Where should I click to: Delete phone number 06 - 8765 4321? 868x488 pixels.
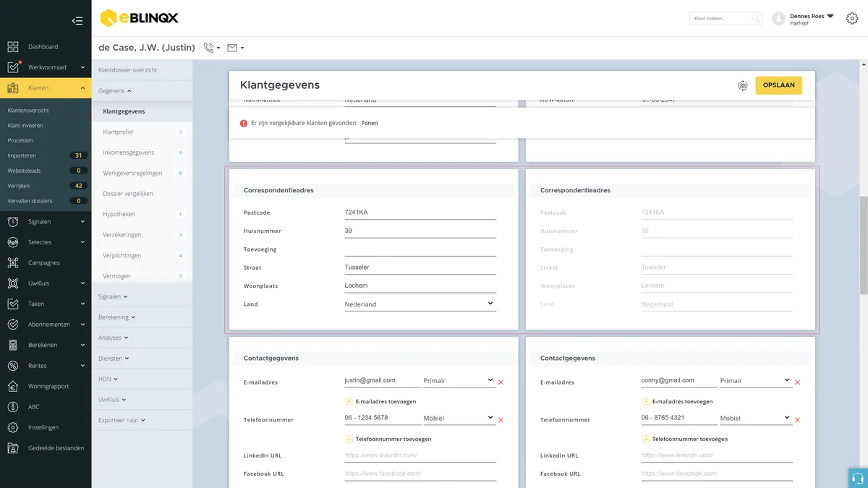tap(798, 419)
